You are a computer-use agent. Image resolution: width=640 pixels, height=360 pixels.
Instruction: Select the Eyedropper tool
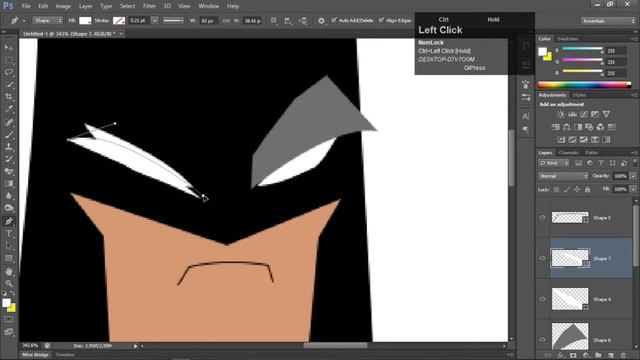coord(9,109)
